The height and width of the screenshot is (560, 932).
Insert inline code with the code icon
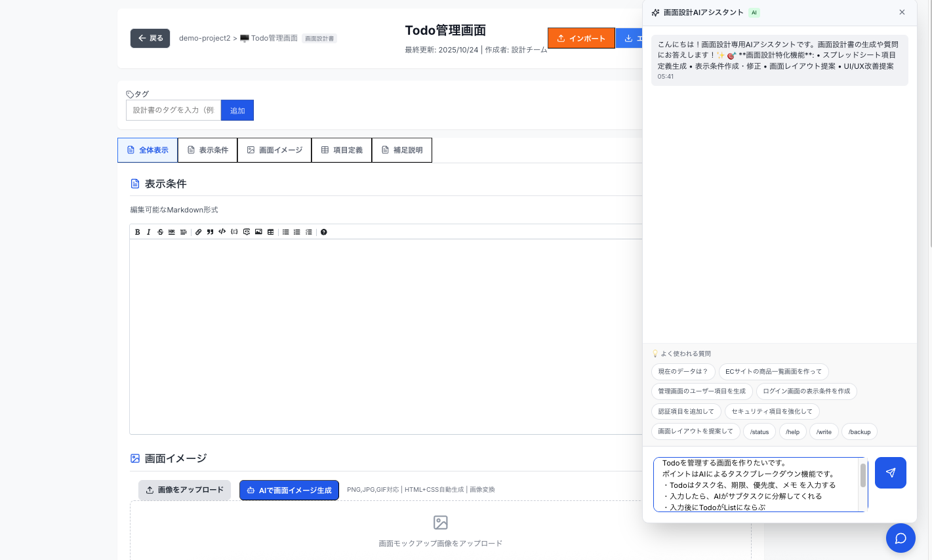(x=222, y=232)
